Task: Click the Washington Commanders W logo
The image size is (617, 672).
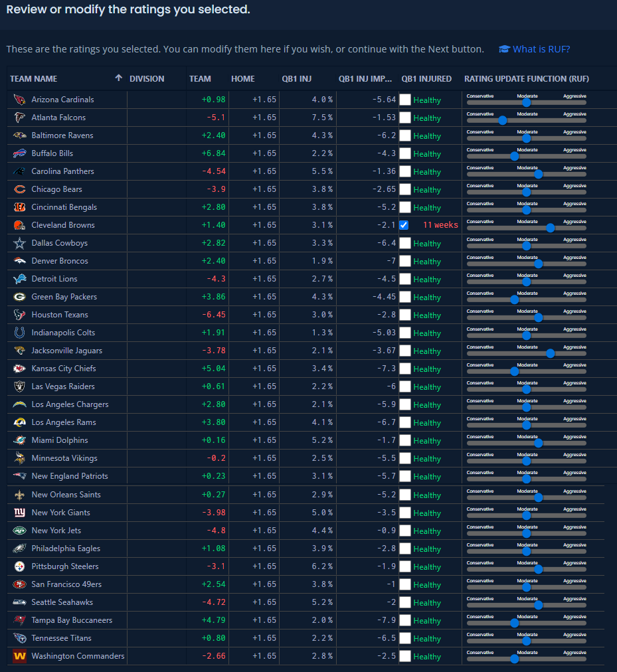Action: [19, 656]
